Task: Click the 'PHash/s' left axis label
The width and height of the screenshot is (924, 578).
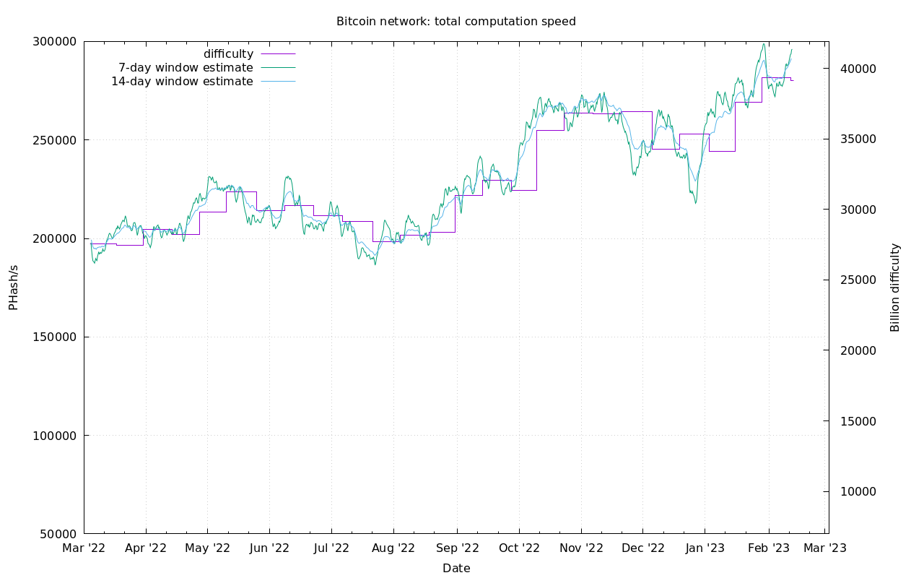Action: tap(13, 288)
